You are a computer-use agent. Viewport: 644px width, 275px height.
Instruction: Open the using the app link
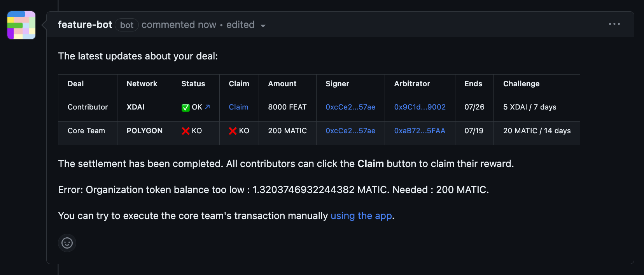(x=361, y=216)
